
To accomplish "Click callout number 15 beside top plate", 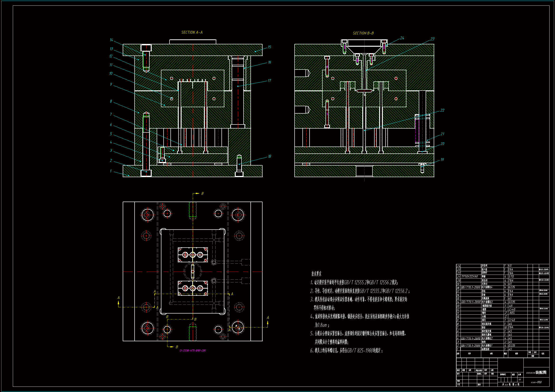I will 269,47.
